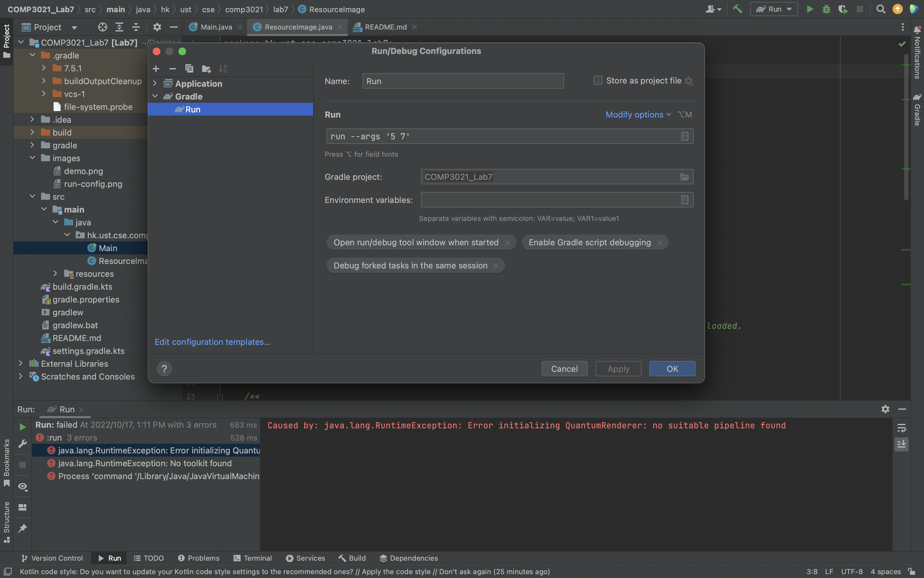Image resolution: width=924 pixels, height=578 pixels.
Task: Open the environment variables editor
Action: point(685,199)
